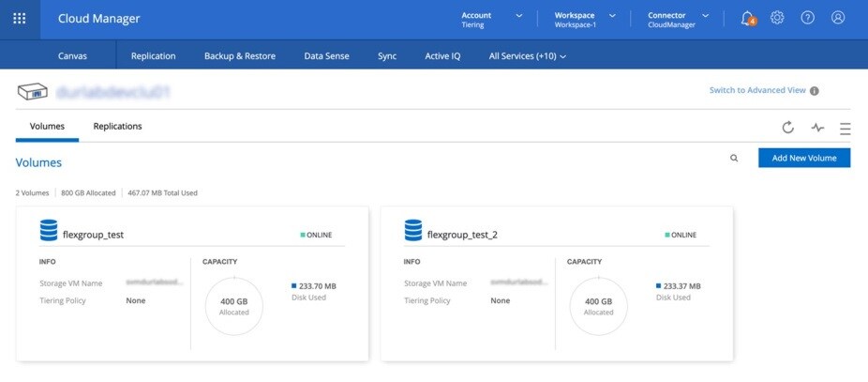
Task: Click the Add New Volume button
Action: click(x=803, y=158)
